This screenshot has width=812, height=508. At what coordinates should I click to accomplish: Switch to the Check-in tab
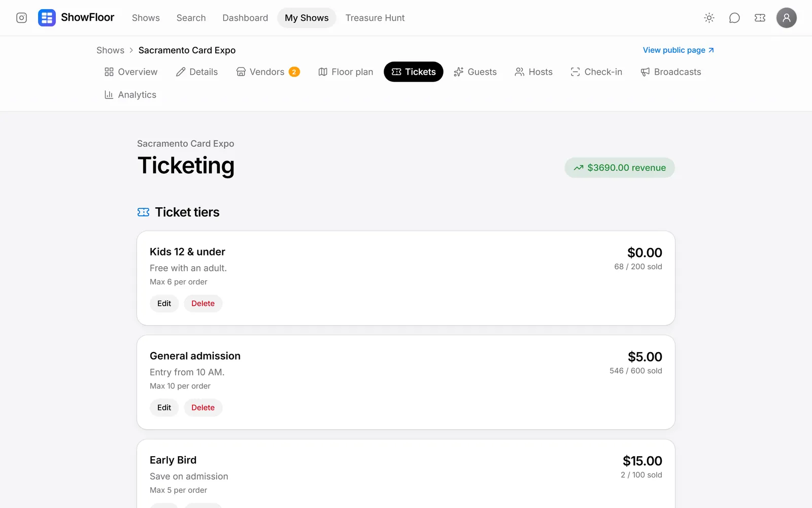[596, 72]
